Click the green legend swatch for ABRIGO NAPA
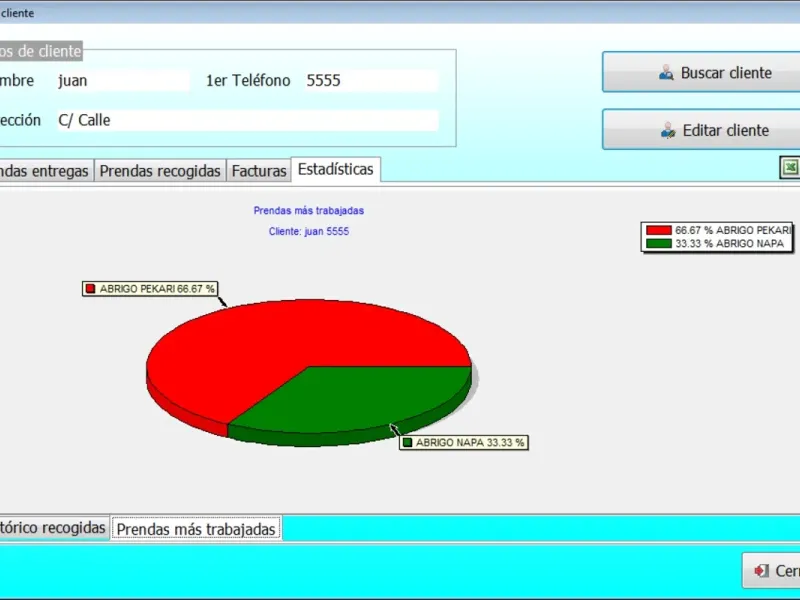Image resolution: width=800 pixels, height=600 pixels. coord(659,243)
